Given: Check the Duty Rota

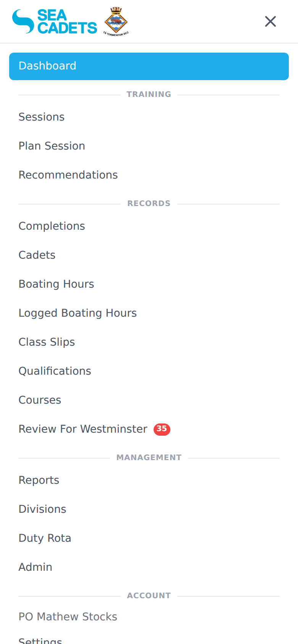Looking at the screenshot, I should click(45, 538).
